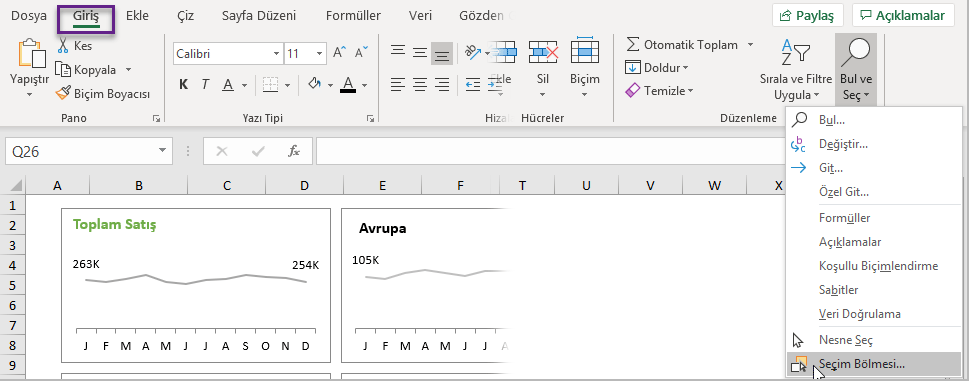Click the Biçim (format cells) icon
This screenshot has width=969, height=381.
pos(585,51)
